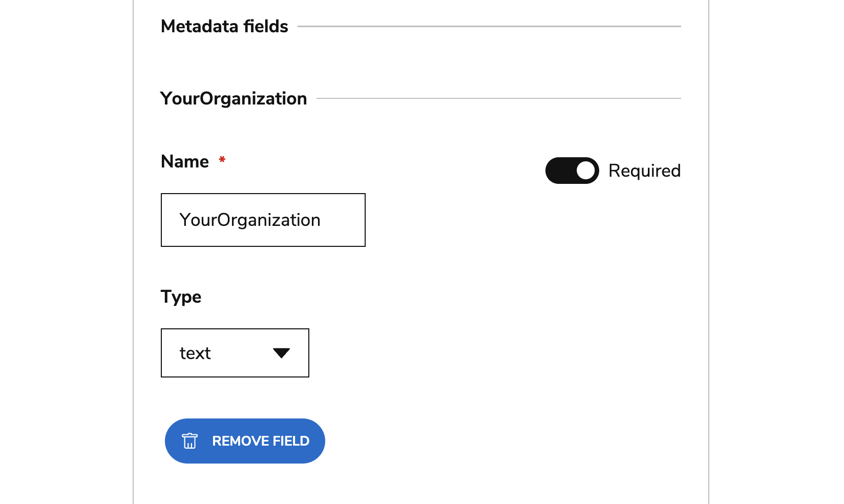Click the red required asterisk beside Name
844x504 pixels.
pyautogui.click(x=222, y=160)
